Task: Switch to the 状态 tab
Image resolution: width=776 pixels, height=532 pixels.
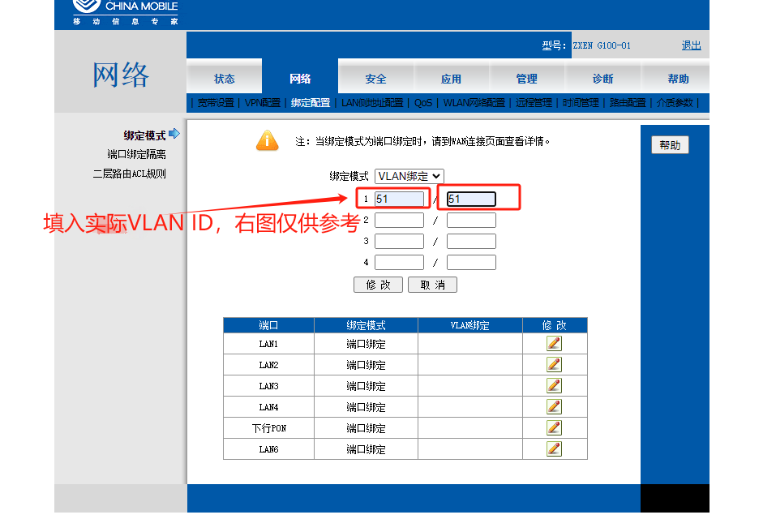Action: click(x=224, y=79)
